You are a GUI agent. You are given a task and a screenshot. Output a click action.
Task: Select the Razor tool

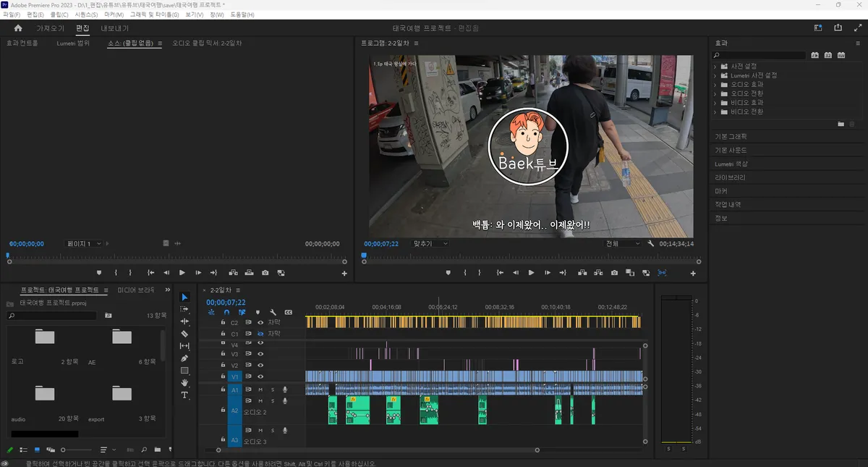[184, 334]
